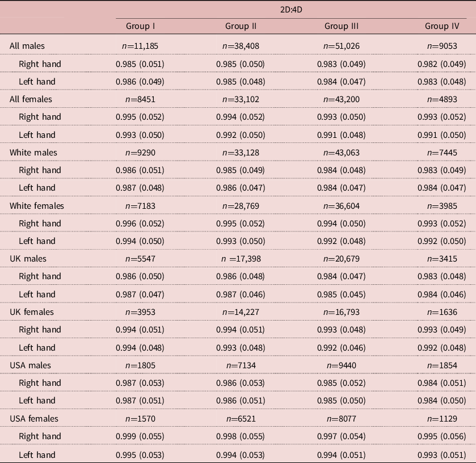Select the USA males row label
The width and height of the screenshot is (476, 463).
30,365
